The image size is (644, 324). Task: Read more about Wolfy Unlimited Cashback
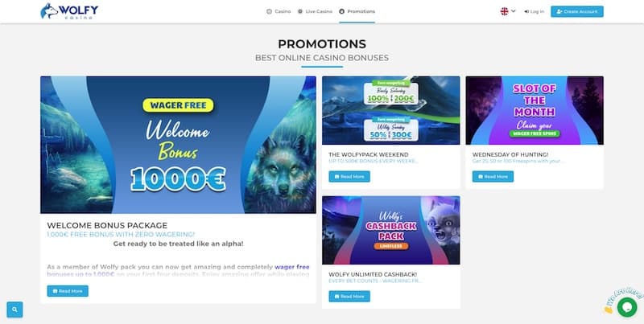point(349,297)
